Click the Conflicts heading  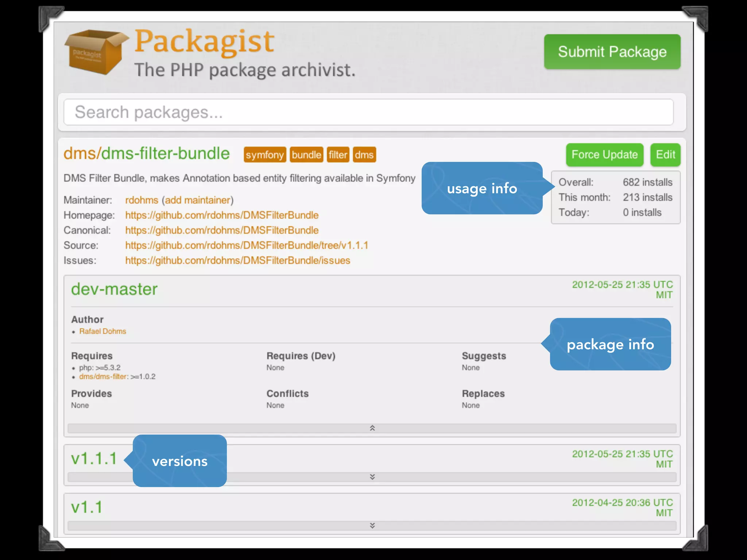click(x=287, y=394)
